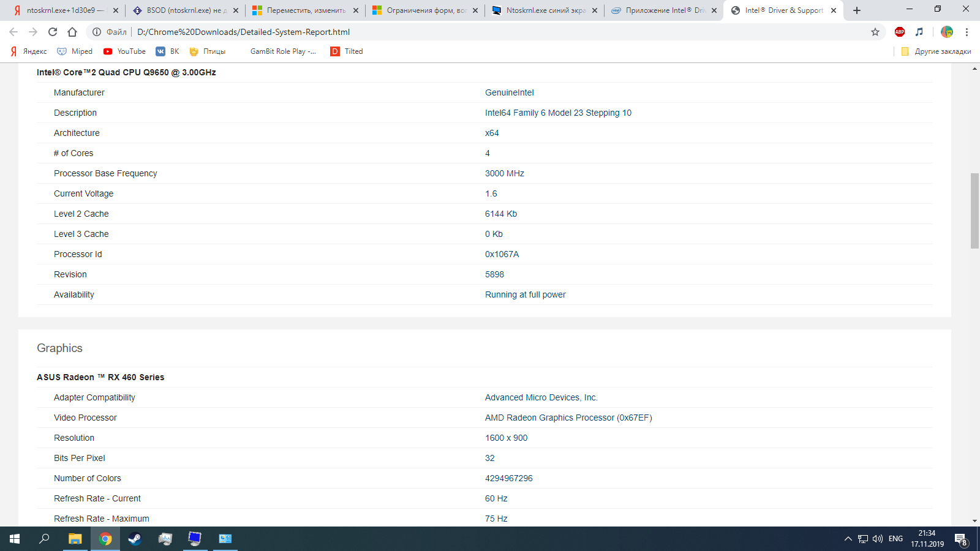Open the Chrome profile avatar

pyautogui.click(x=947, y=32)
